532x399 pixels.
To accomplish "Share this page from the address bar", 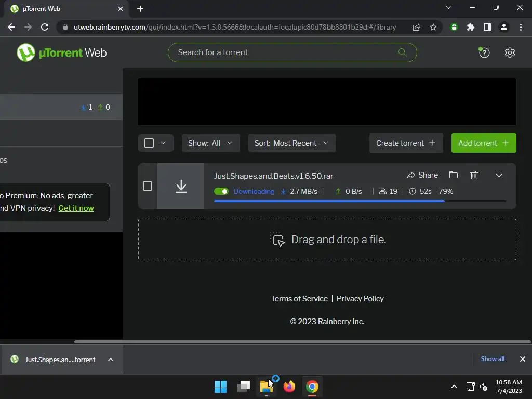I will 417,27.
